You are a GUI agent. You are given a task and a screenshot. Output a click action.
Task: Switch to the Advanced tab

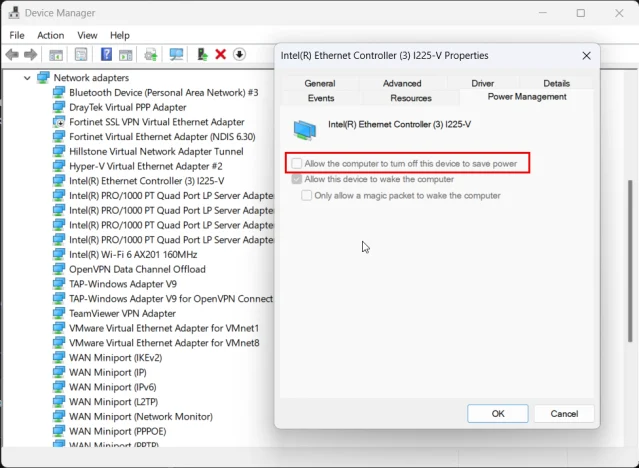[x=402, y=83]
